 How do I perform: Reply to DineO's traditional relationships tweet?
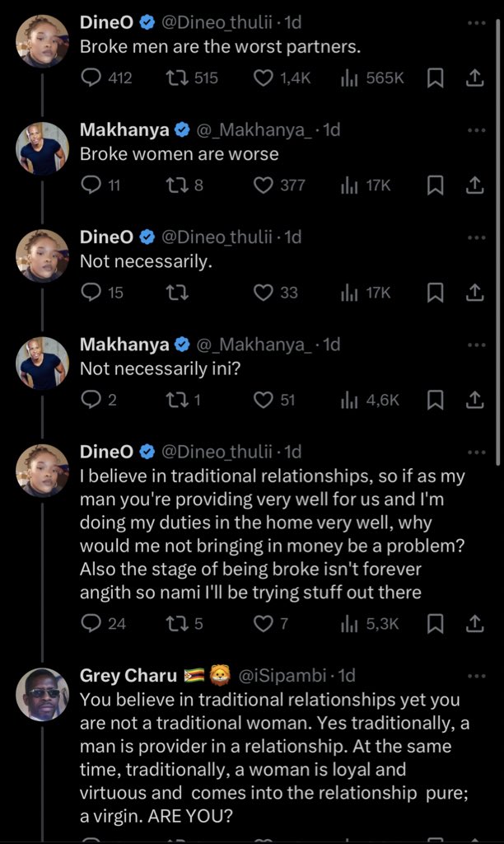(91, 623)
